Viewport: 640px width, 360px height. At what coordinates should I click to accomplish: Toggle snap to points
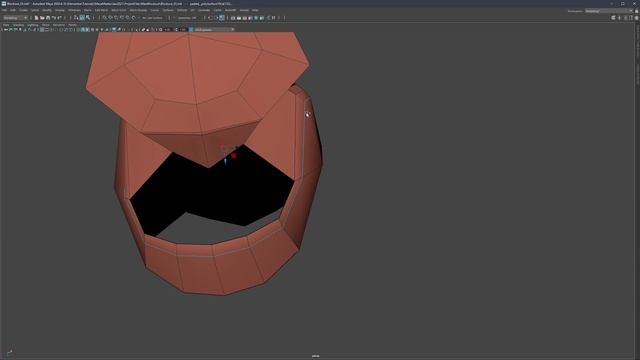coord(116,18)
